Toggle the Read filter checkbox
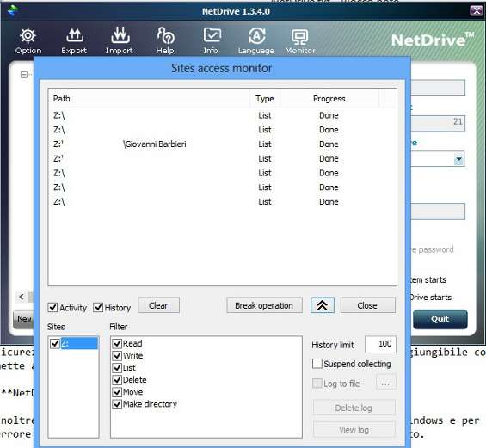The image size is (486, 448). (117, 344)
